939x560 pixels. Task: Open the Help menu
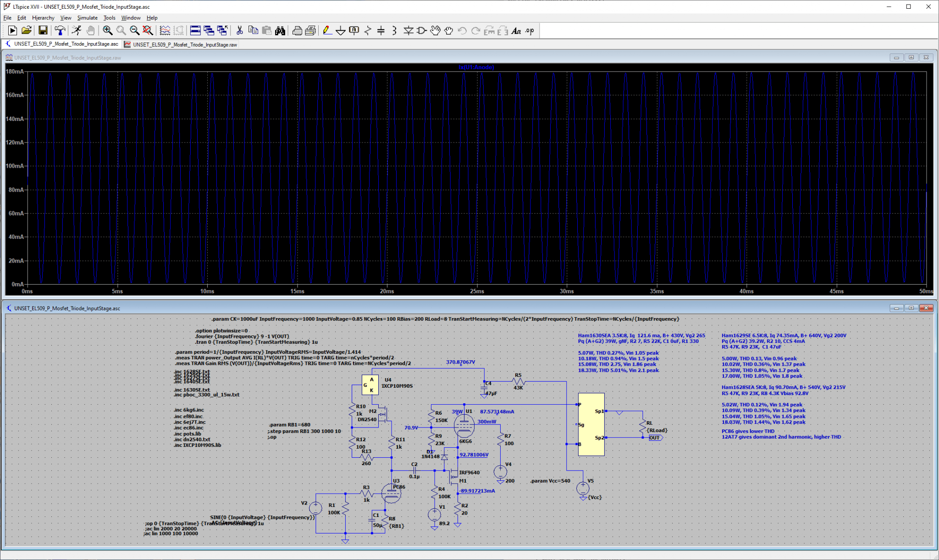[x=152, y=18]
